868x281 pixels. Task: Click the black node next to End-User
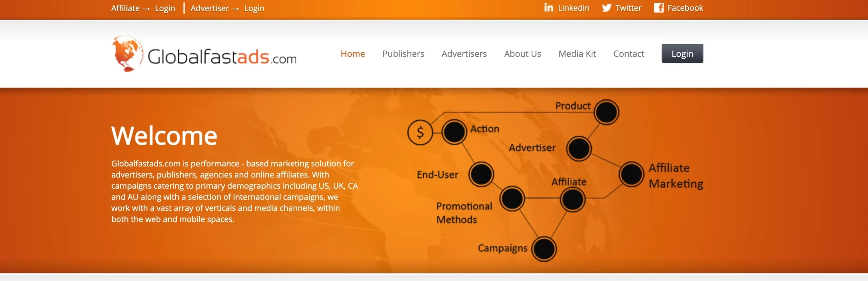click(x=481, y=174)
